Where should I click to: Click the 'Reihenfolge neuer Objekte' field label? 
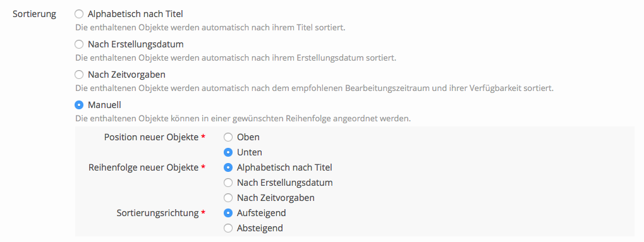(x=143, y=167)
